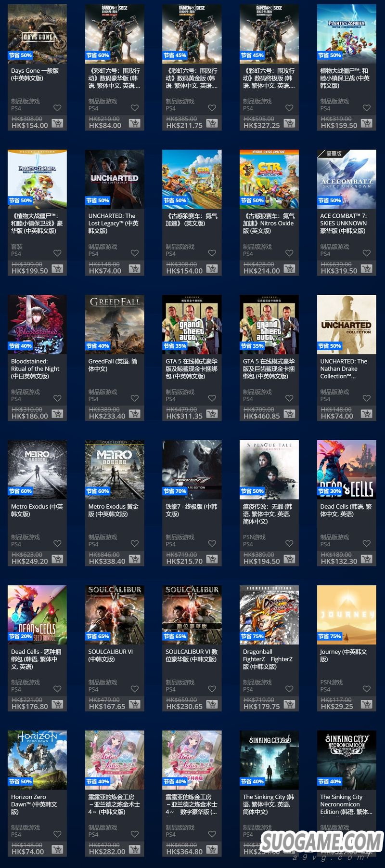This screenshot has width=385, height=868.
Task: Add Journey to the cart
Action: 367,705
